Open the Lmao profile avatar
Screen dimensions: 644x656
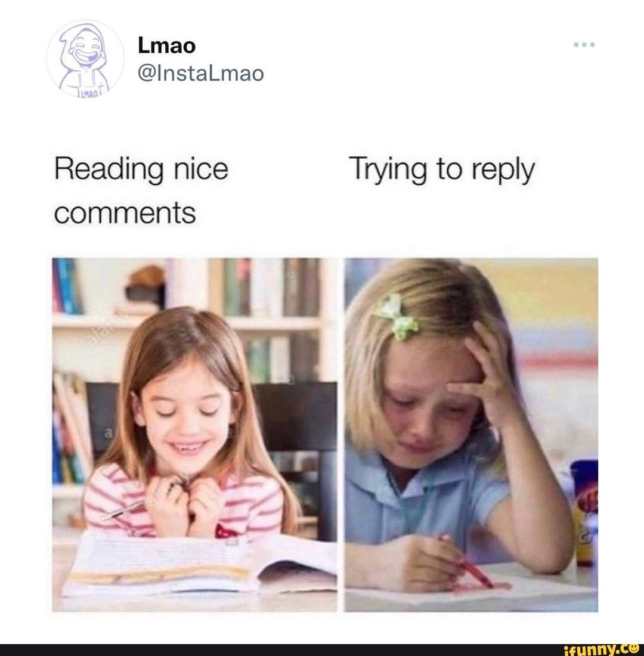tap(85, 58)
